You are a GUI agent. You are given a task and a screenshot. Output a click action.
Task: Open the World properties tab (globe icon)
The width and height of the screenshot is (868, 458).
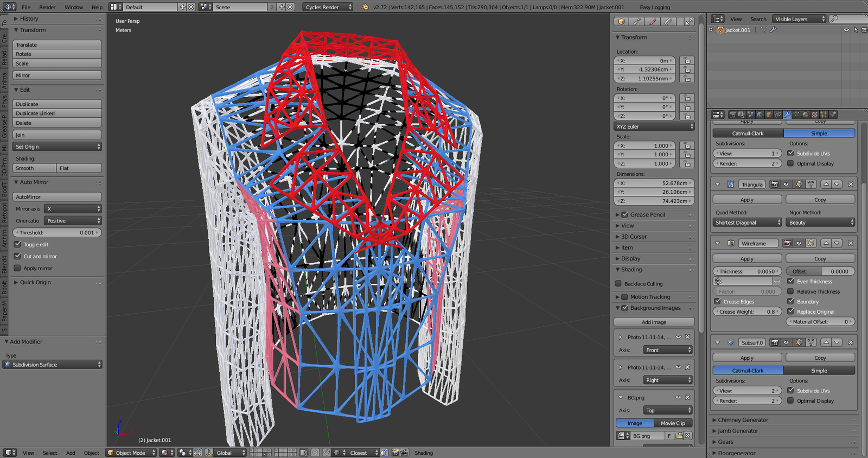tap(759, 114)
